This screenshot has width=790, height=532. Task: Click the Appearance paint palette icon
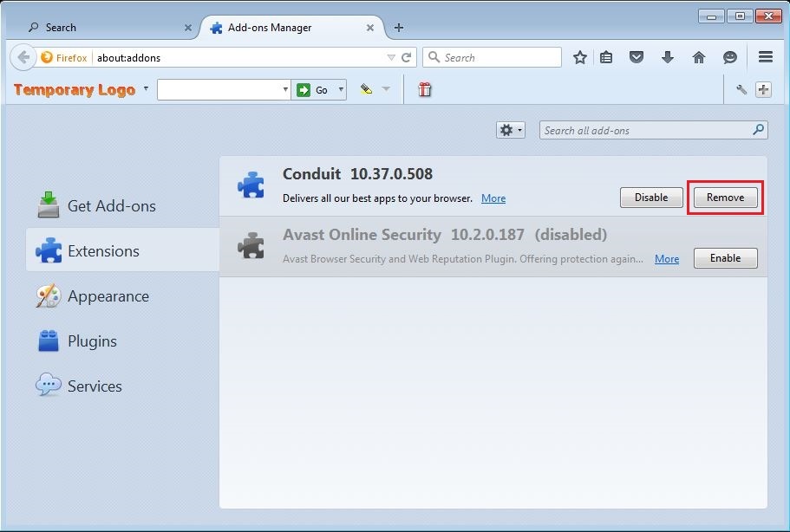click(x=49, y=295)
